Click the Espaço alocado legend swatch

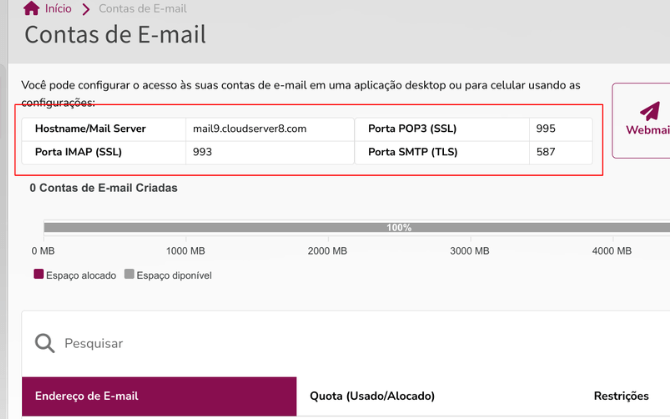pyautogui.click(x=38, y=274)
